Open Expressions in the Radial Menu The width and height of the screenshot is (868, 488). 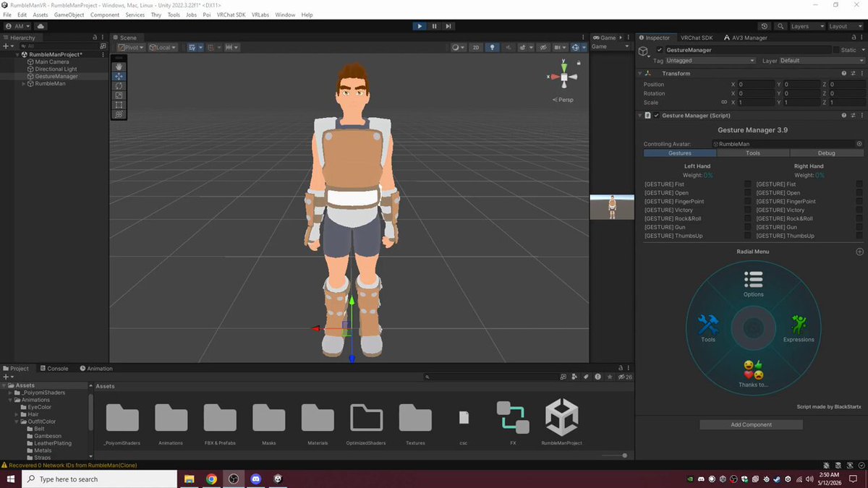pos(799,329)
